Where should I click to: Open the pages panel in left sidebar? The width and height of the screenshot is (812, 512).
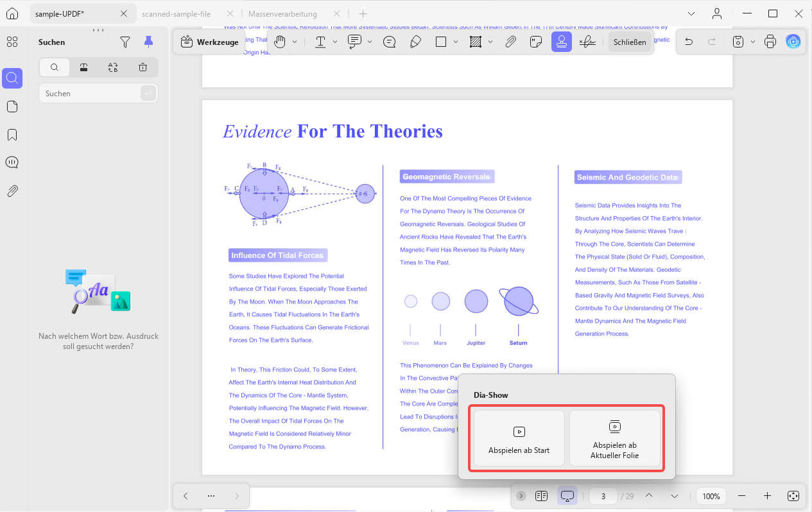[12, 107]
